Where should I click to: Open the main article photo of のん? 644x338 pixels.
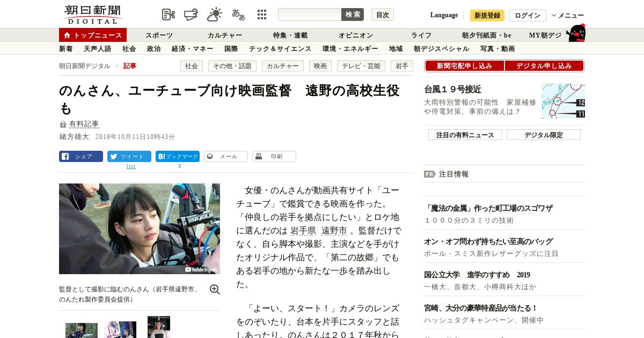point(140,229)
